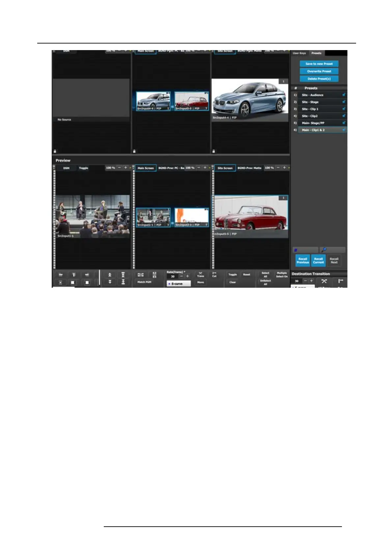This screenshot has height=555, width=392.
Task: Click the align right icon in bottom toolbar
Action: (x=87, y=275)
